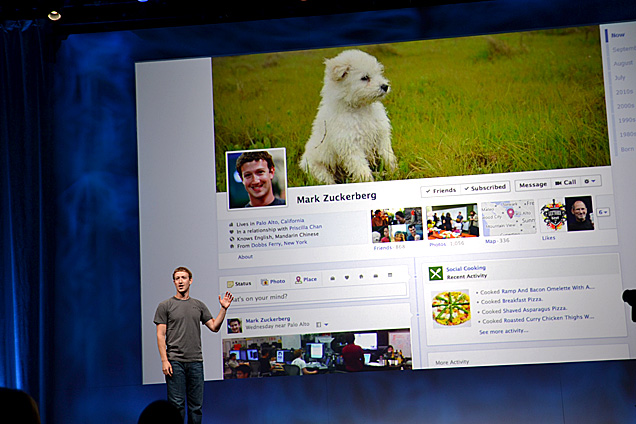
Task: Open the 'Shaved Asparagus Pizza' recipe link
Action: click(535, 310)
